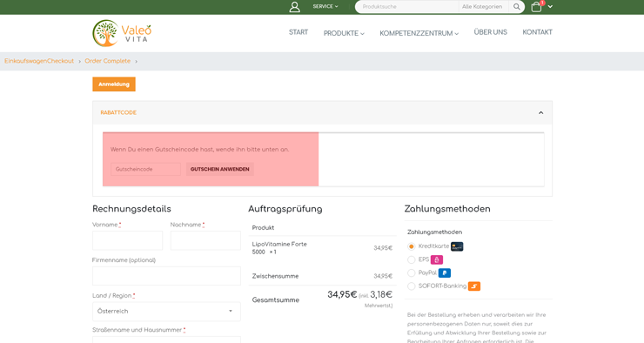The height and width of the screenshot is (343, 644).
Task: Focus the Nachname input field
Action: click(205, 240)
